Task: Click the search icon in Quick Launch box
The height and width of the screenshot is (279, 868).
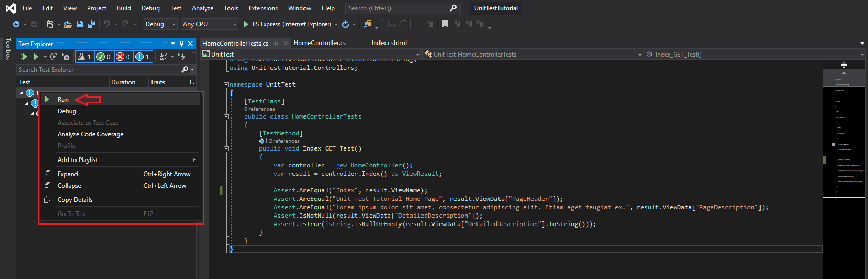Action: click(453, 8)
